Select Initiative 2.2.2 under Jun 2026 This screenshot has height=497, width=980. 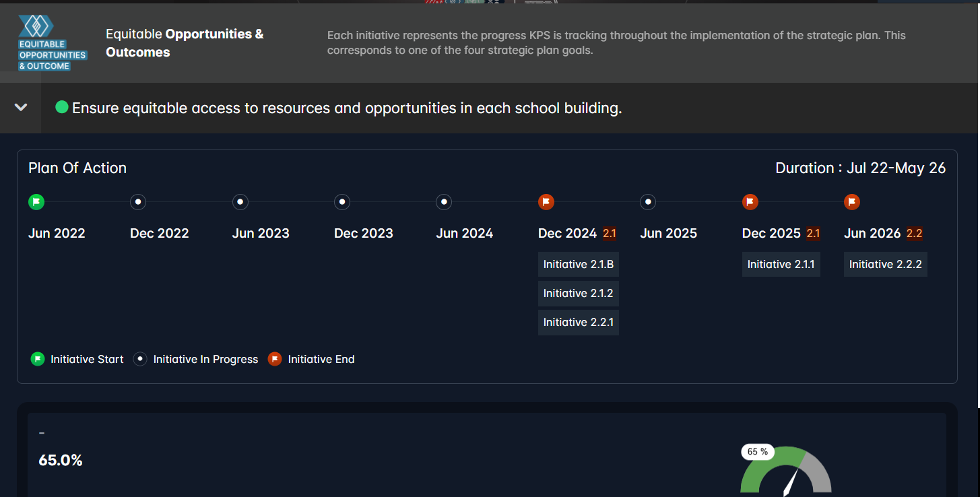(x=885, y=264)
